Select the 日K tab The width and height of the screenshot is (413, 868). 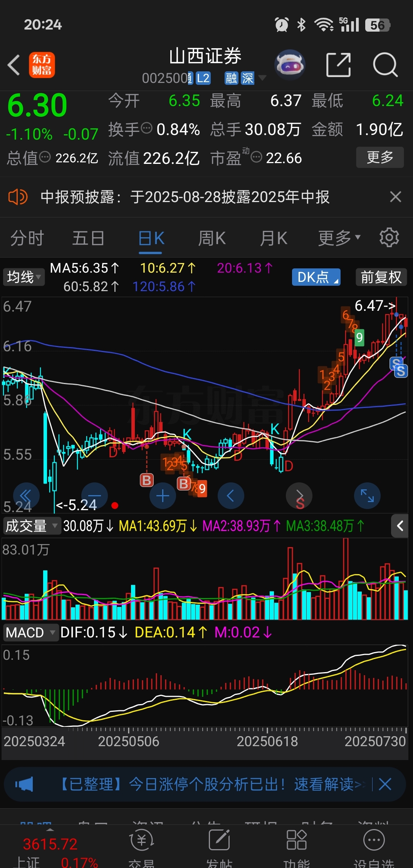151,238
